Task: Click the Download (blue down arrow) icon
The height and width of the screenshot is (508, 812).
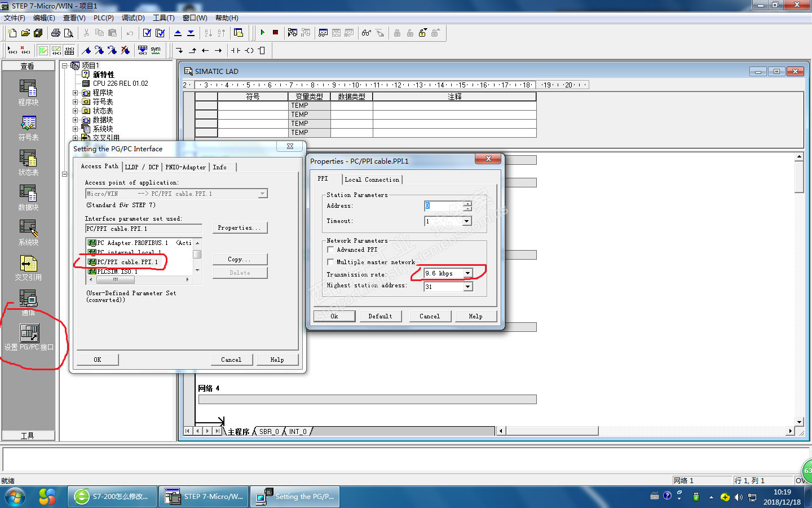Action: (x=191, y=33)
